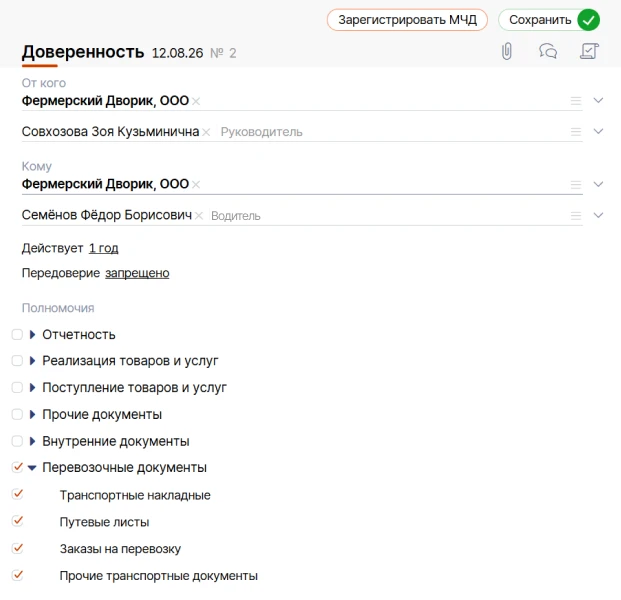Click the запрещено link for Передоверие
The image size is (621, 600).
(x=137, y=273)
